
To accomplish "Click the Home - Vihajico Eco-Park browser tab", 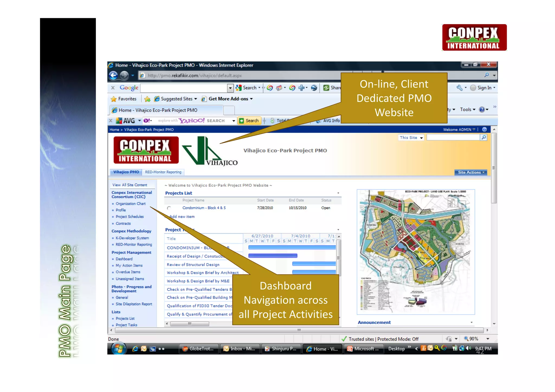I will pos(167,110).
